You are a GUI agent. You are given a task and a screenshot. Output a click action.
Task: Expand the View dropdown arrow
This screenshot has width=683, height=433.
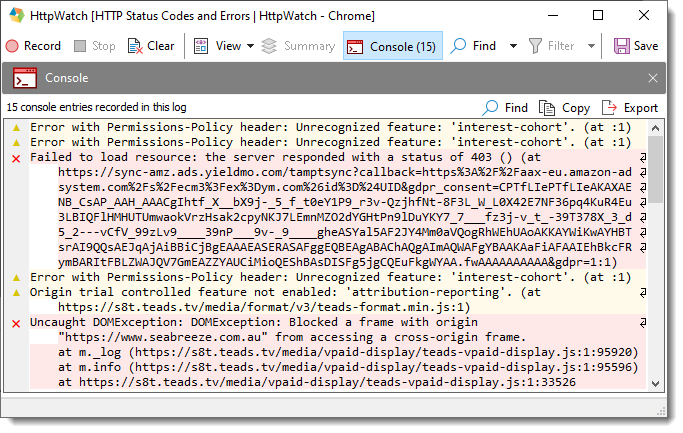pyautogui.click(x=250, y=46)
